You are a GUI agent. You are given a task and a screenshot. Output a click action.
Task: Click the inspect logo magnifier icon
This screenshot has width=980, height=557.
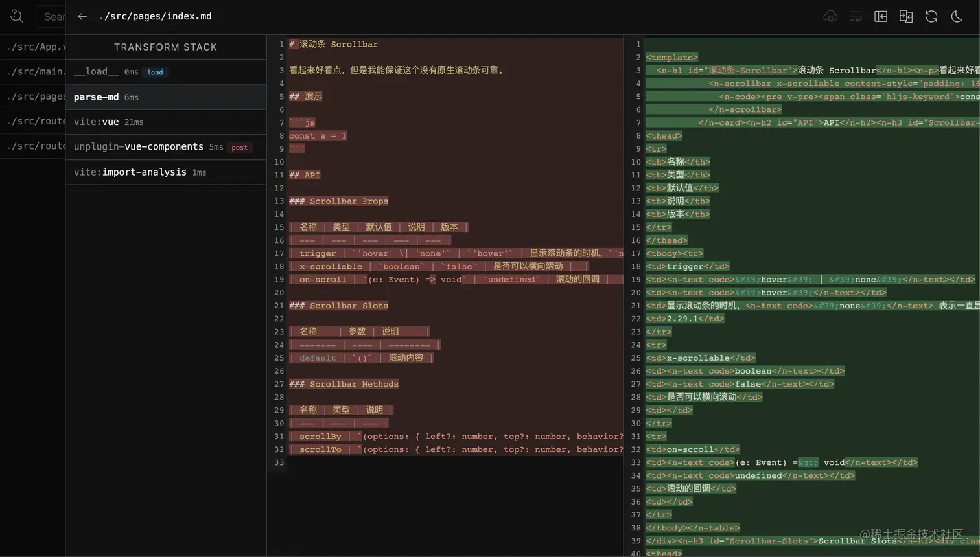17,16
